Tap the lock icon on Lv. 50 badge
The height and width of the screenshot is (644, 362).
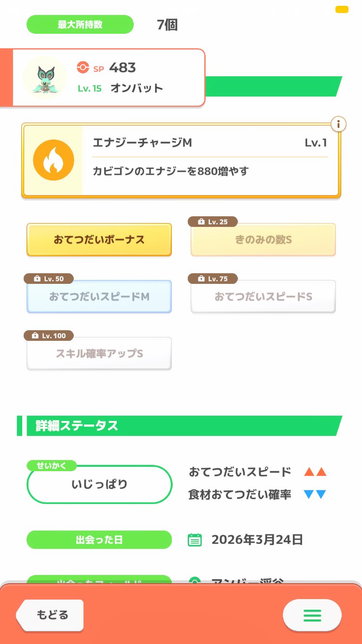pos(37,279)
